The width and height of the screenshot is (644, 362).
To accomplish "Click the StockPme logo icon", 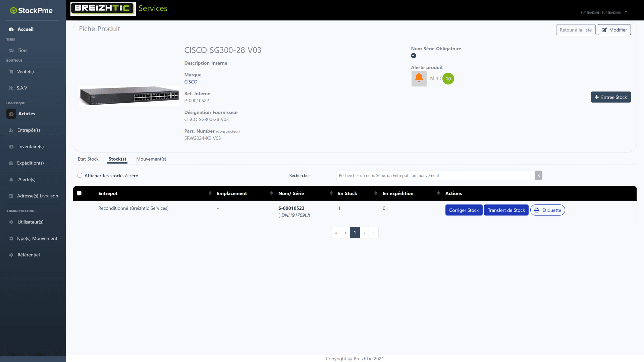I will tap(13, 11).
